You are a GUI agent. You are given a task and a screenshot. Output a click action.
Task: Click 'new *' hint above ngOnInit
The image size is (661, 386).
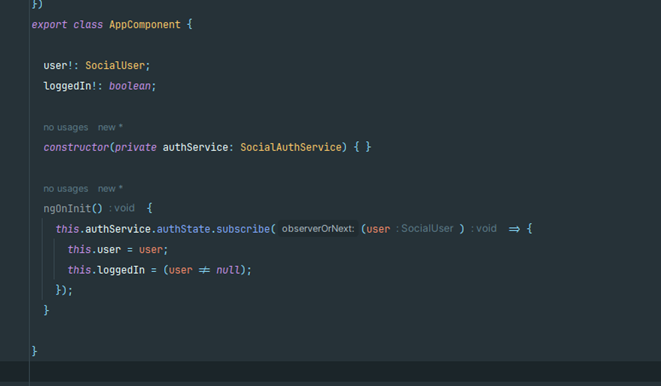(x=110, y=189)
